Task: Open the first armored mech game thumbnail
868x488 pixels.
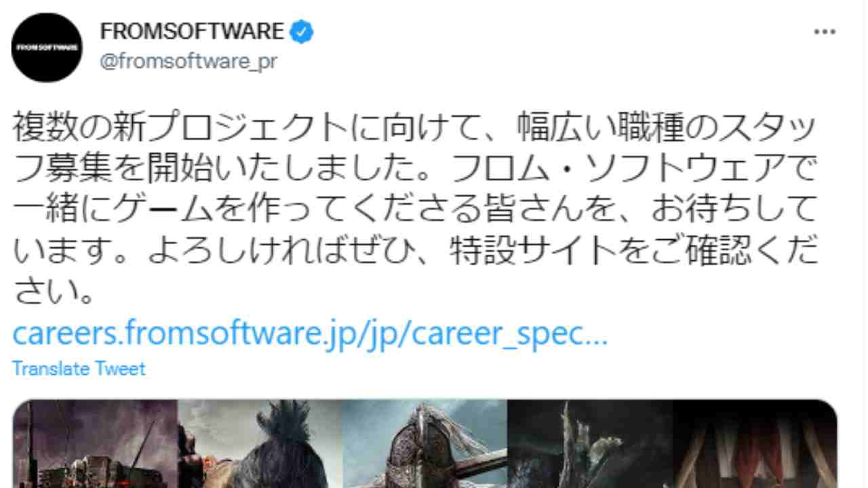Action: click(x=95, y=444)
